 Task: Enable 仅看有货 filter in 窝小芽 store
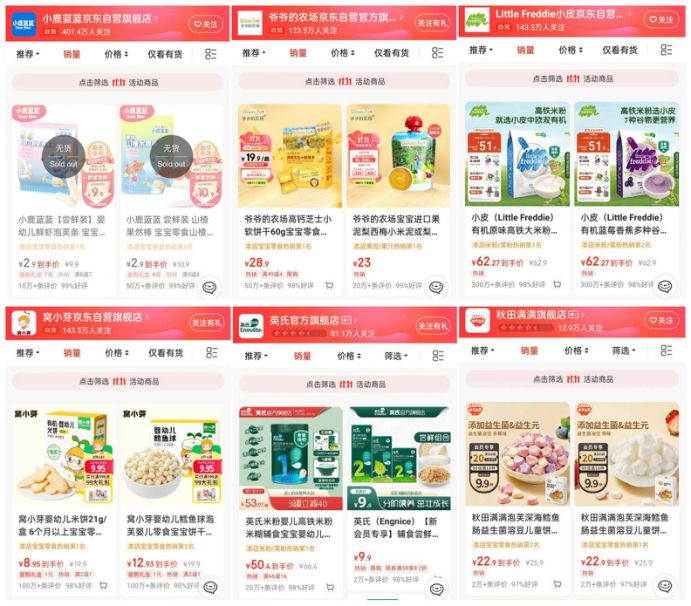166,353
